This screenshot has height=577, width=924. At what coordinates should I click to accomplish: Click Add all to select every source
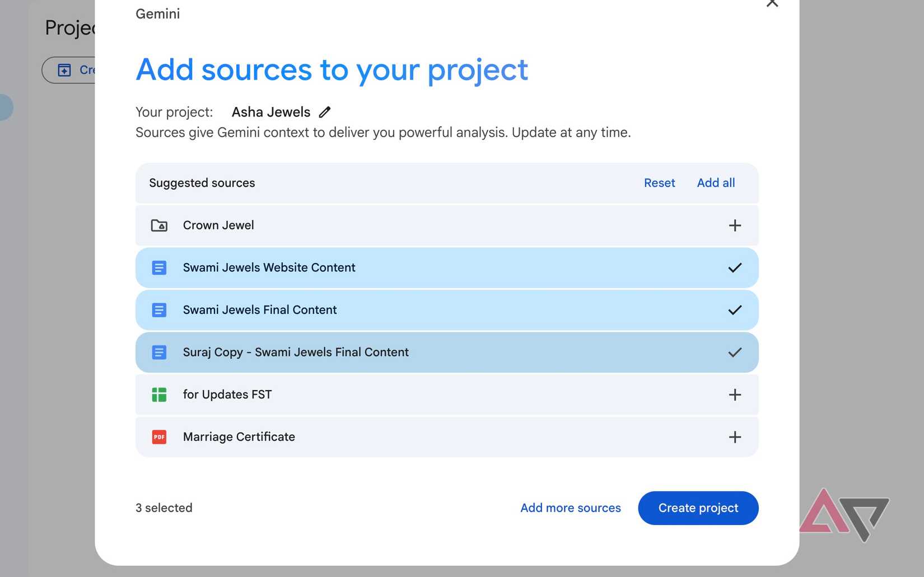(x=716, y=183)
